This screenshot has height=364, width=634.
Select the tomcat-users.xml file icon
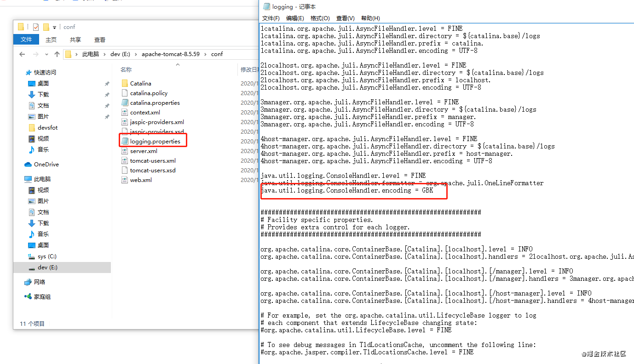pyautogui.click(x=125, y=160)
